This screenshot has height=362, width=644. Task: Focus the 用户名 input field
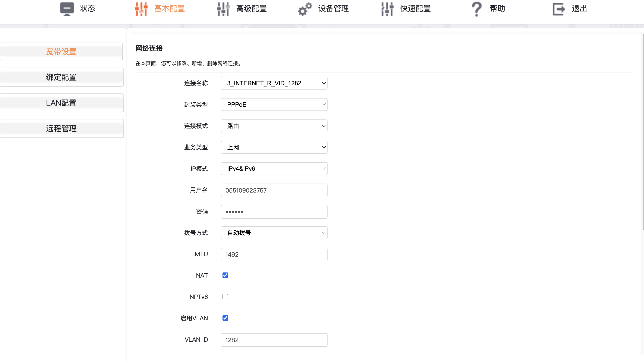tap(274, 190)
